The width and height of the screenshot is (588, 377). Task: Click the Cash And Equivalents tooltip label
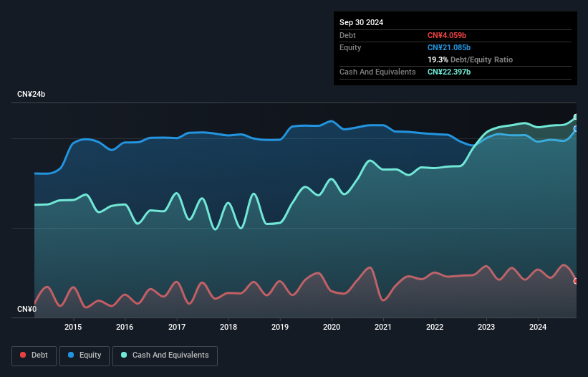[x=377, y=72]
